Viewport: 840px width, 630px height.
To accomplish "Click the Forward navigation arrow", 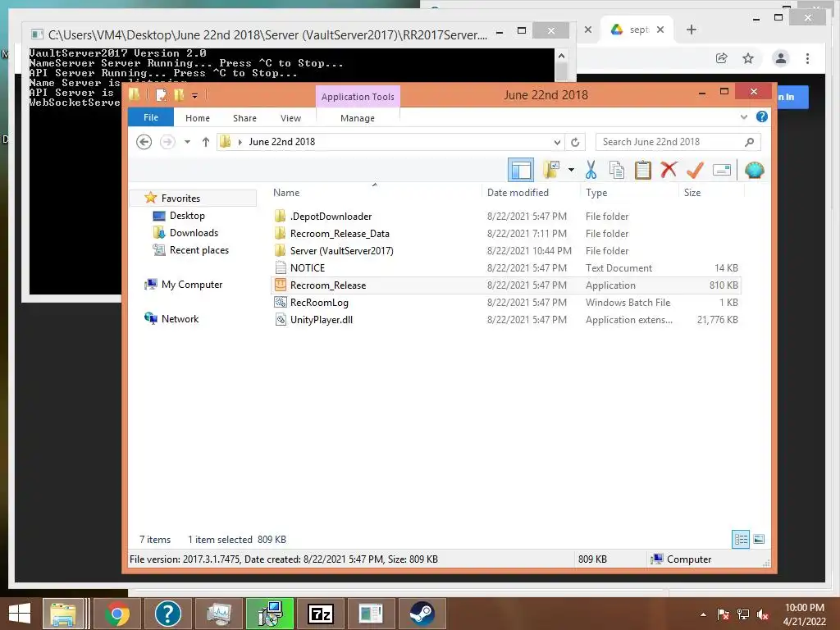I will click(167, 142).
